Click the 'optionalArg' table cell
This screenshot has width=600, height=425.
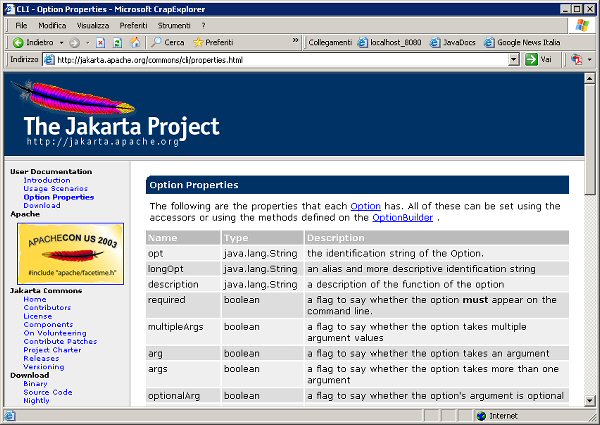(183, 396)
